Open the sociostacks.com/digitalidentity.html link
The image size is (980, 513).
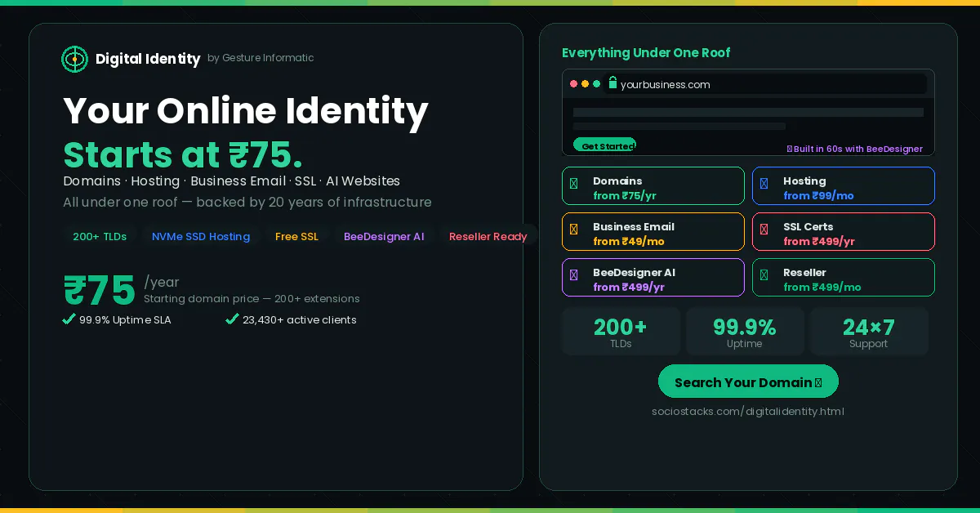click(748, 411)
